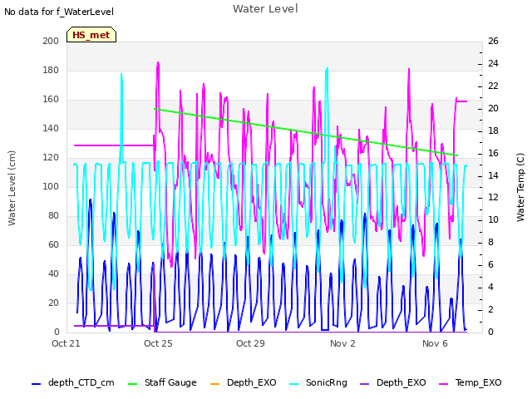Click the 60 tick on left axis
This screenshot has width=532, height=399.
coord(53,245)
